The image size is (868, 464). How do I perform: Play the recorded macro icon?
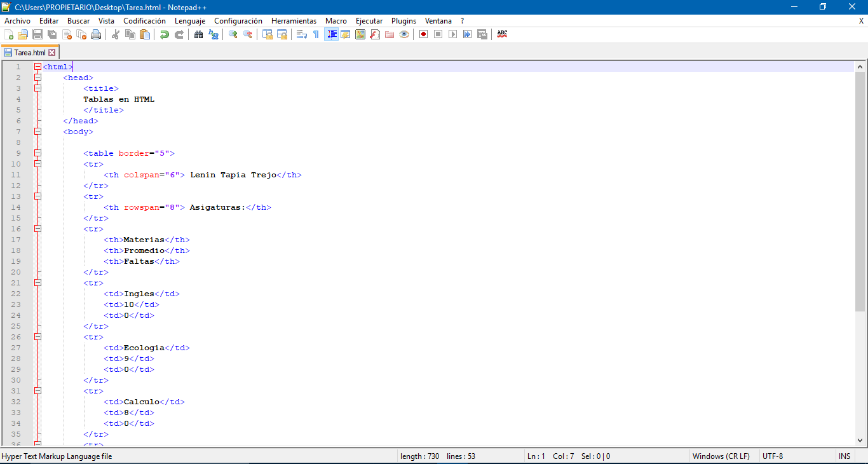point(452,34)
